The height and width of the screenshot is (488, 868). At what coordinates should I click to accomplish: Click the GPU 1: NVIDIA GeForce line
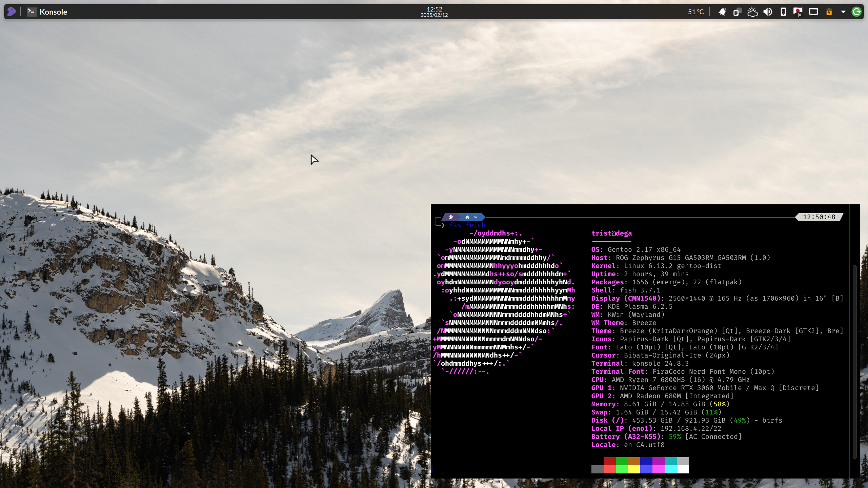tap(705, 388)
